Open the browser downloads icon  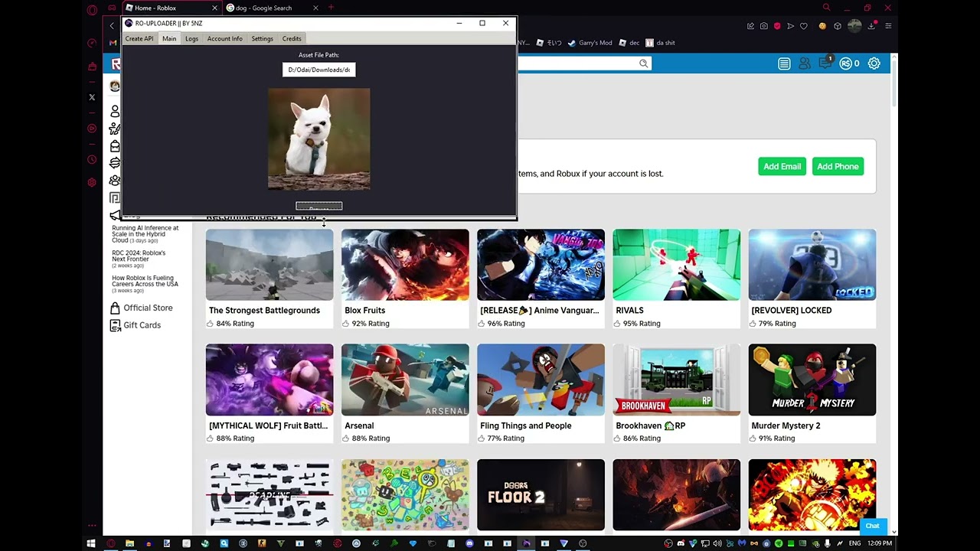pos(871,26)
